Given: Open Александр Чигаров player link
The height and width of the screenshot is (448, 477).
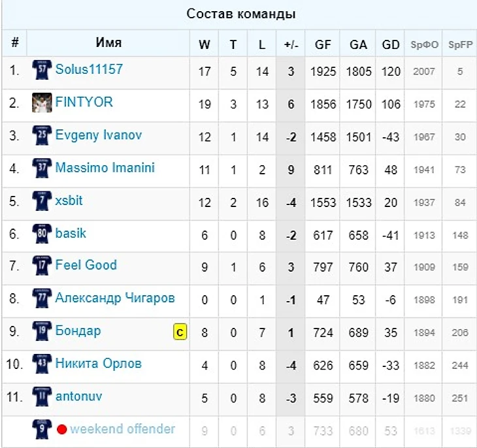Looking at the screenshot, I should pyautogui.click(x=115, y=298).
